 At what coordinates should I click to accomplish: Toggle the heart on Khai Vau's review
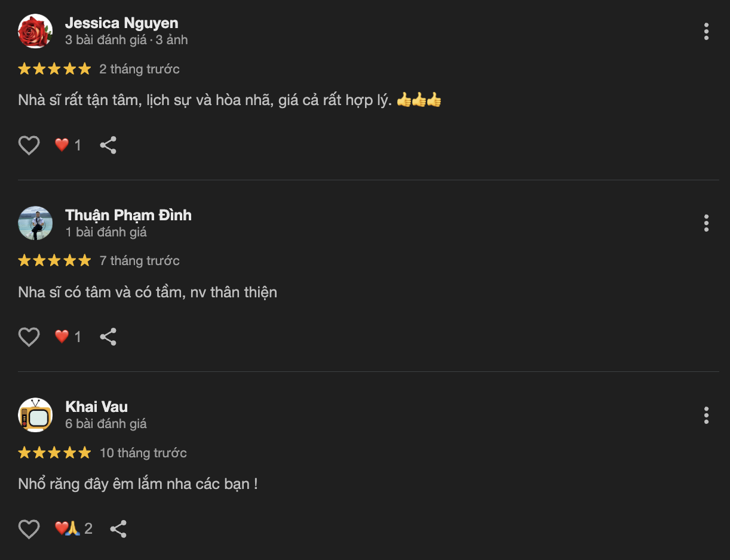(29, 528)
